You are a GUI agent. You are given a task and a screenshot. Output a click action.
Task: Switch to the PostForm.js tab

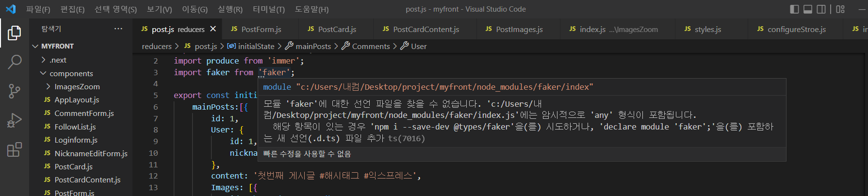click(261, 29)
